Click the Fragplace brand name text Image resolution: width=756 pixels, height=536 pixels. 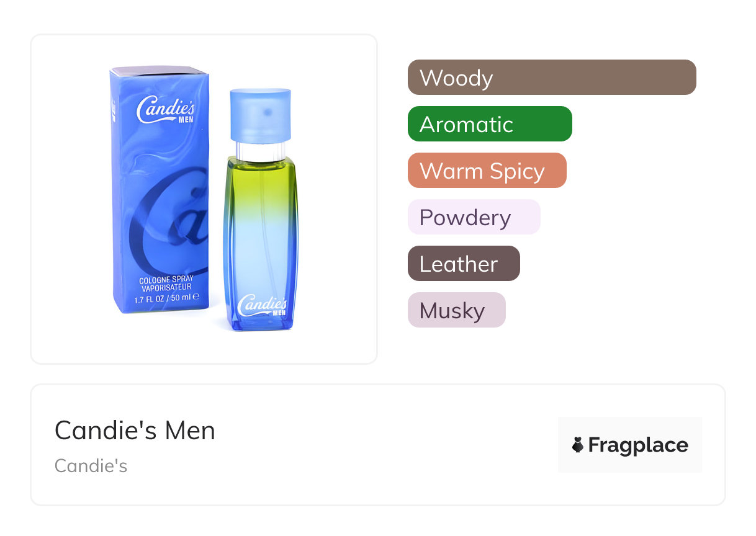pyautogui.click(x=638, y=445)
